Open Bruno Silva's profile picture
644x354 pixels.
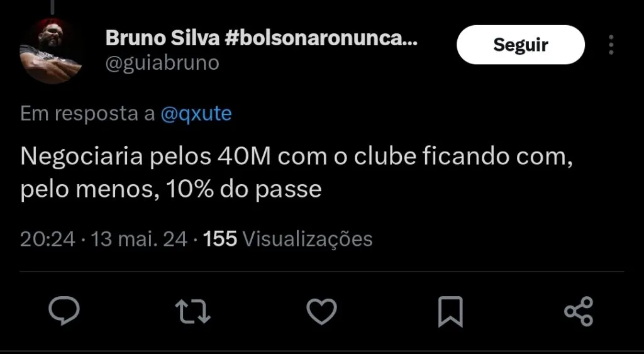pyautogui.click(x=49, y=50)
